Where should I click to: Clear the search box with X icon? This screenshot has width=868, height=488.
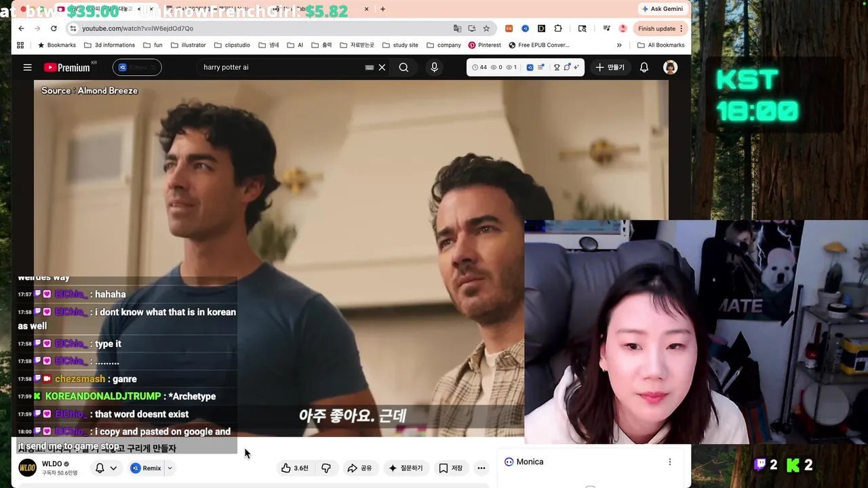tap(382, 67)
